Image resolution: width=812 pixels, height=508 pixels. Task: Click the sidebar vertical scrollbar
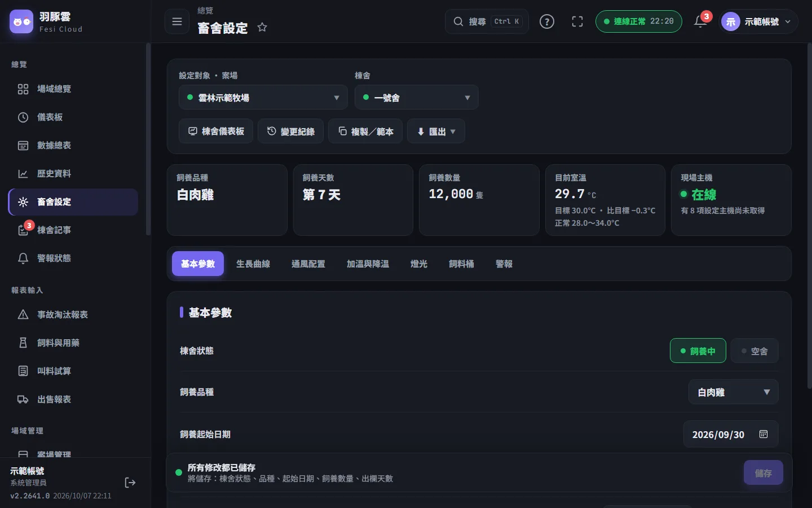tap(148, 139)
